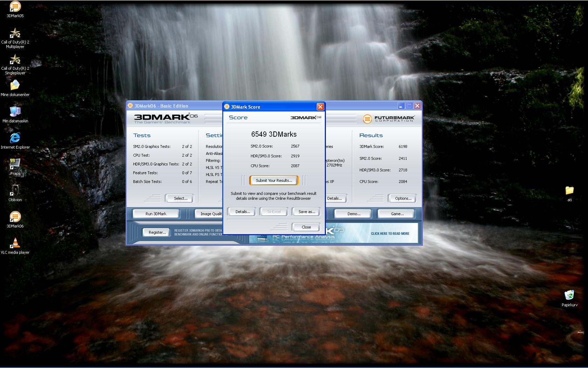588x368 pixels.
Task: Close the score dialog with Close button
Action: coord(306,227)
